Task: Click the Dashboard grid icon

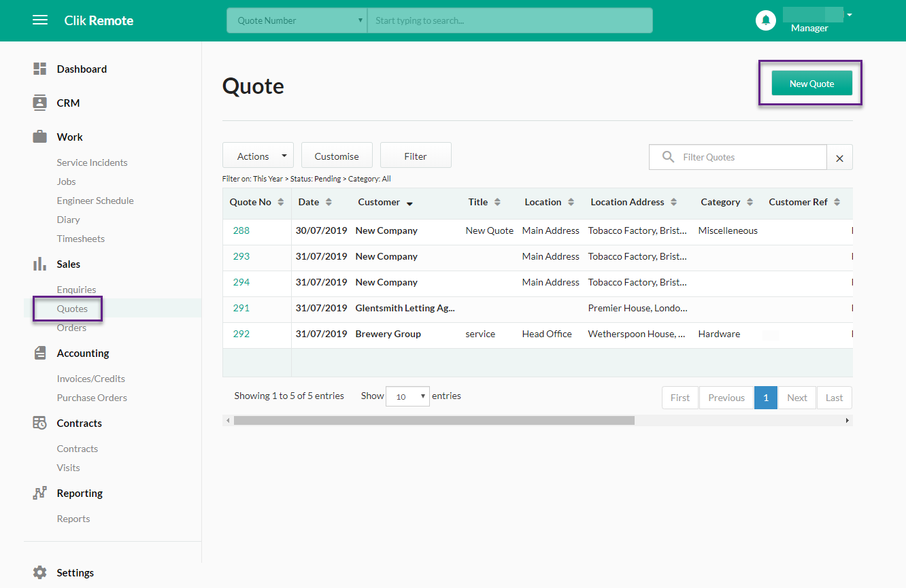Action: click(40, 69)
